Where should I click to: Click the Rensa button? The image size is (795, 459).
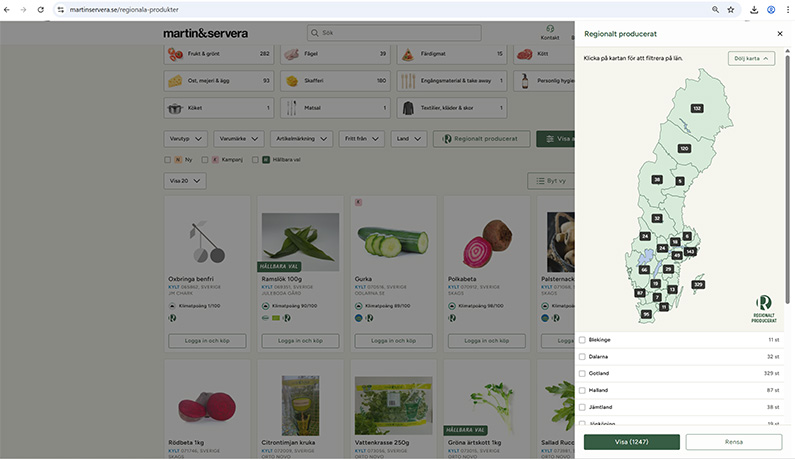click(734, 442)
